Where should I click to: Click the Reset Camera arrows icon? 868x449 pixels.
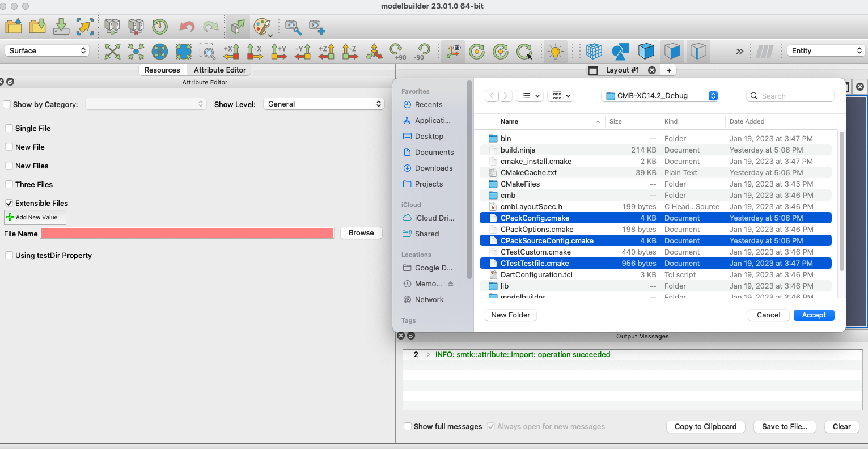(112, 52)
